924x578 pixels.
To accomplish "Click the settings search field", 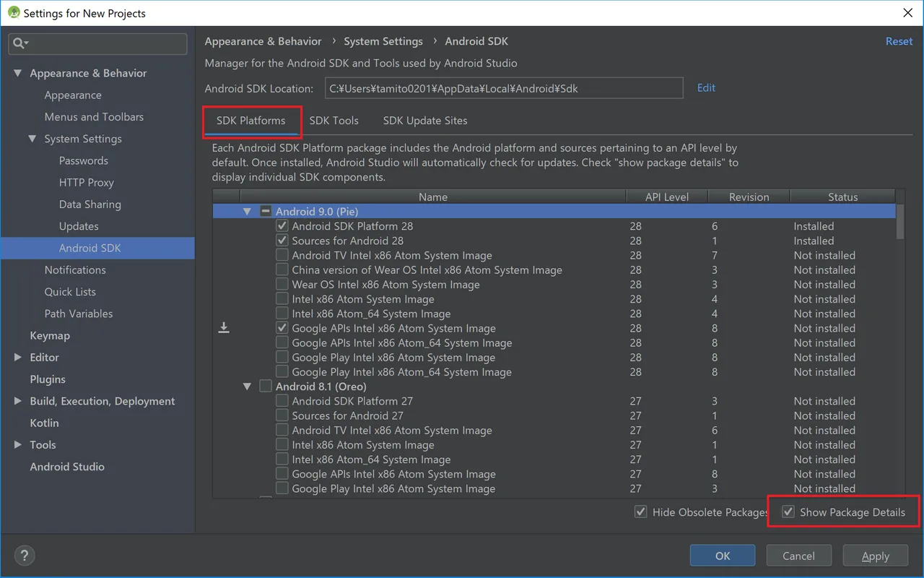I will pyautogui.click(x=97, y=43).
